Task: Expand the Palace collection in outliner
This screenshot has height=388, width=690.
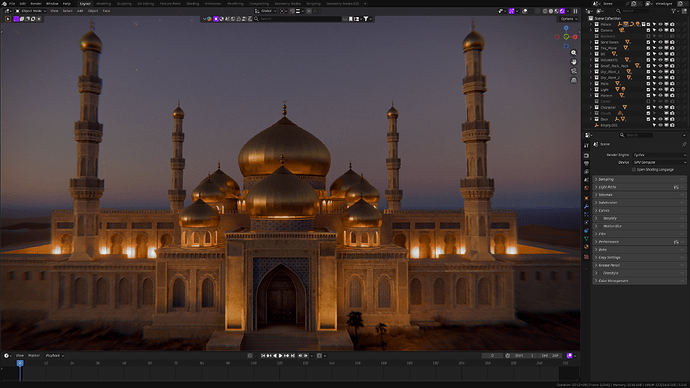Action: tap(591, 25)
